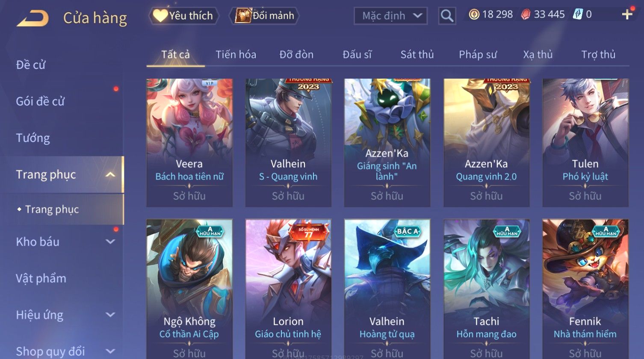Open Yêu thích favorites heart button

(184, 16)
